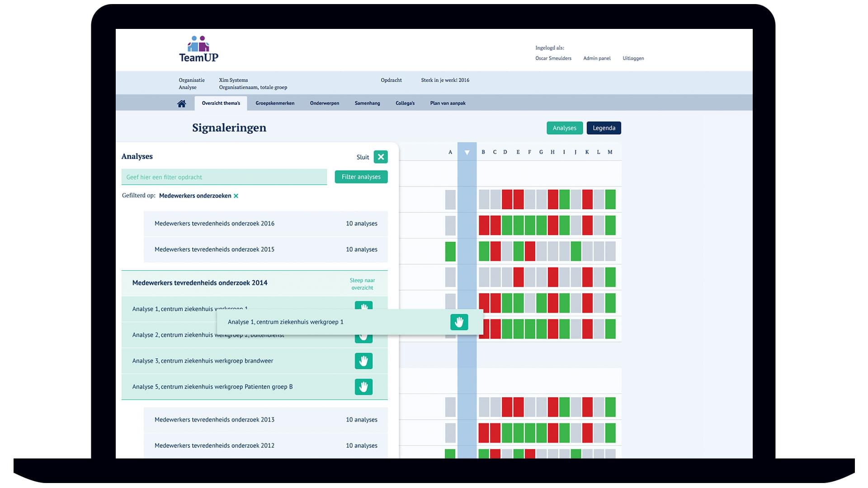
Task: Collapse Medewerkers tevredenheids onderzoek 2014 header
Action: [x=255, y=283]
